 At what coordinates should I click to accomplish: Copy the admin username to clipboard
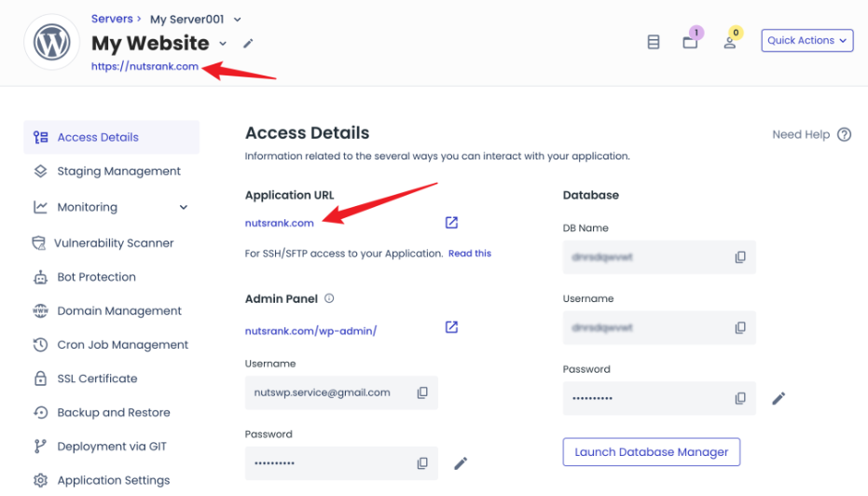pos(422,393)
